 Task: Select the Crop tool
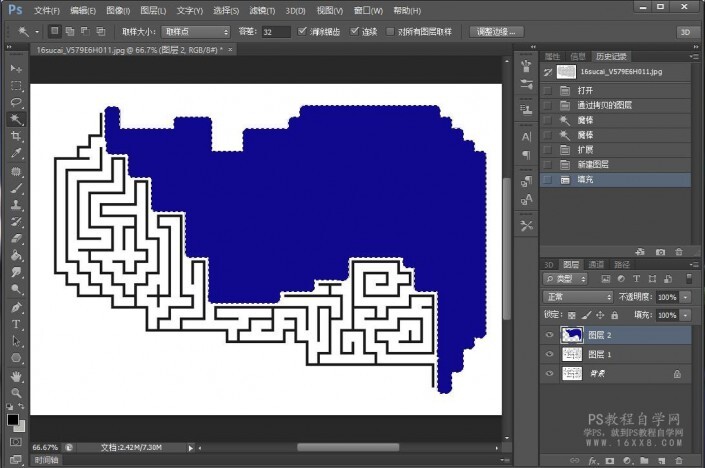tap(16, 136)
